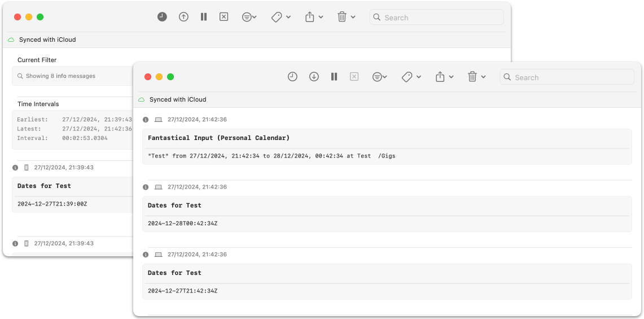Open the trash menu in the front window
Screen dimensions: 644x319
(x=476, y=77)
